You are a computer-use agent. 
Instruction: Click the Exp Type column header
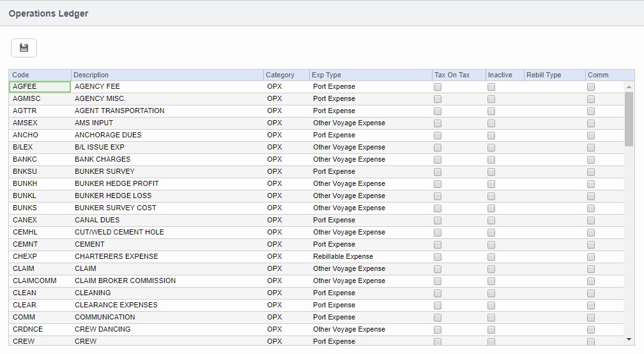click(x=370, y=75)
